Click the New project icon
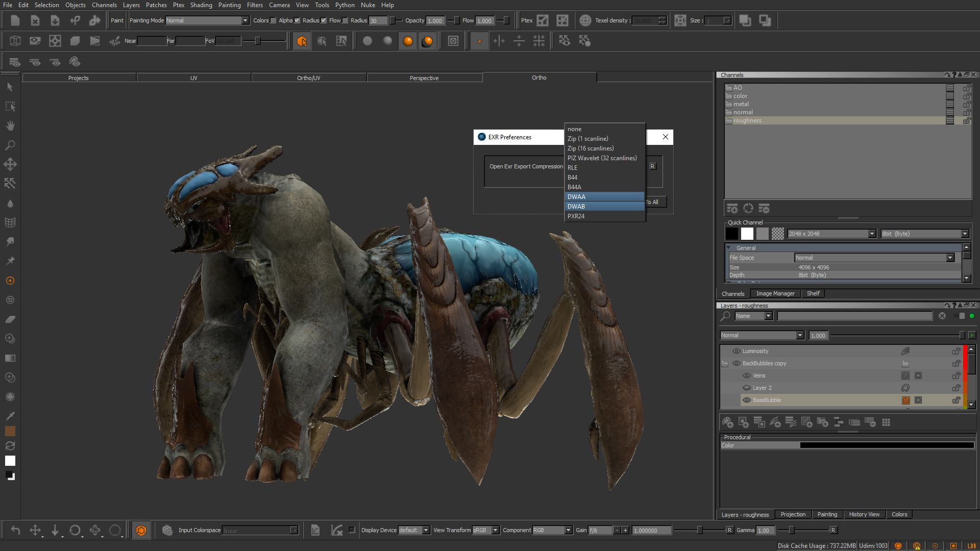 [15, 20]
